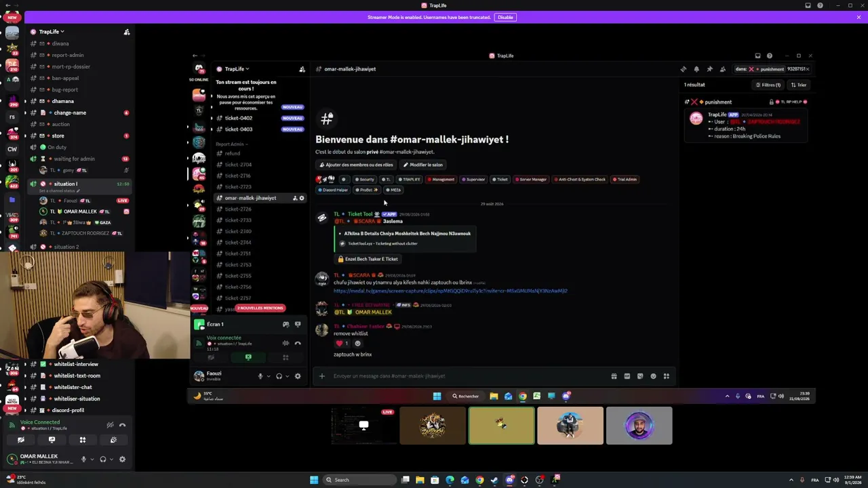Open the gift icon in message bar

(614, 376)
